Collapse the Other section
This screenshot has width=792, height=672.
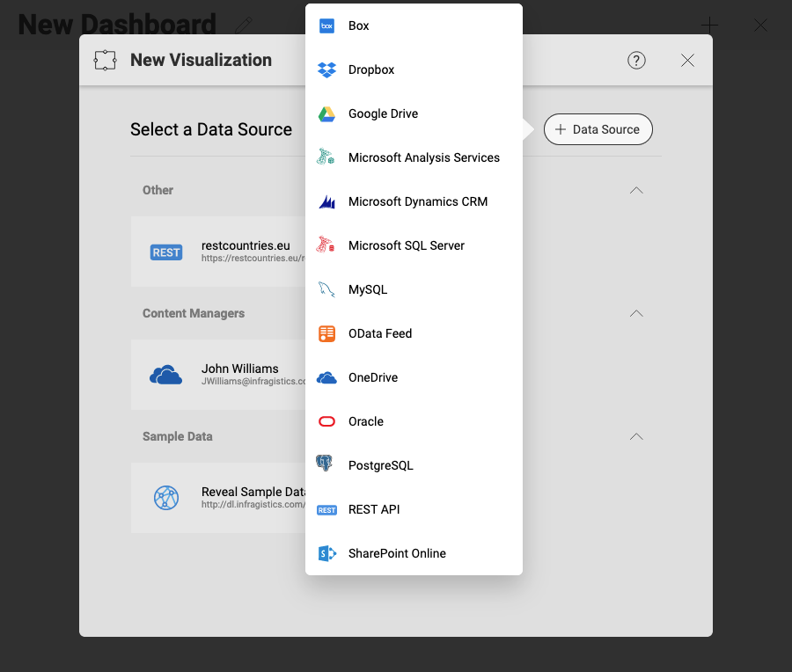click(636, 190)
